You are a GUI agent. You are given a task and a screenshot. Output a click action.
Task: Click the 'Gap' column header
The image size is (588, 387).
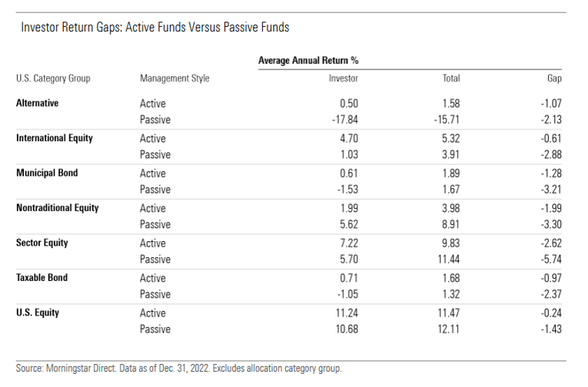click(x=554, y=78)
